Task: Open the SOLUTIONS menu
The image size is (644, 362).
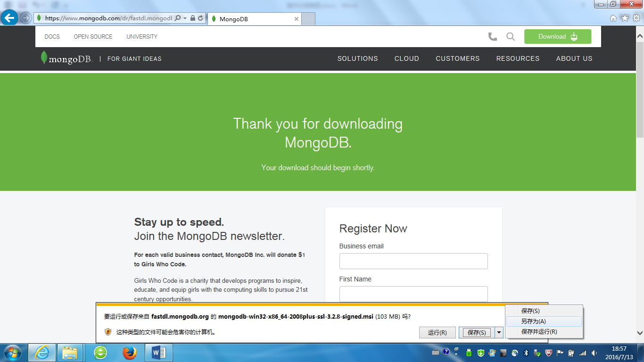Action: [x=357, y=58]
